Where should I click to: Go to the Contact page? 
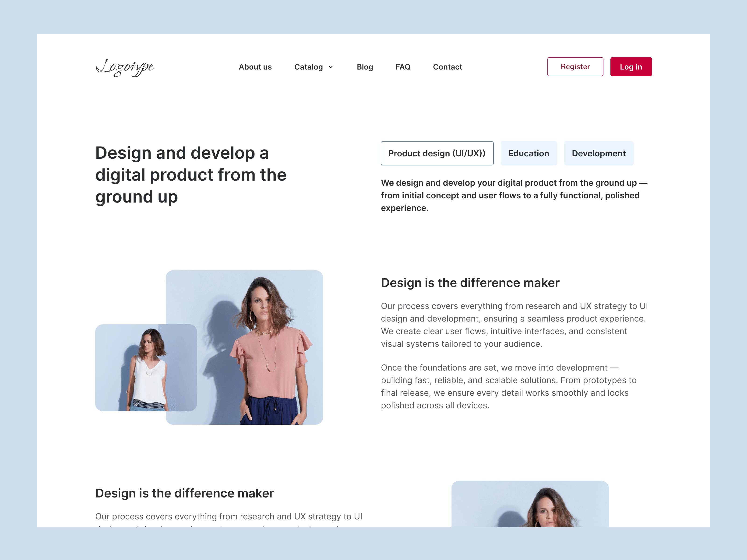pyautogui.click(x=447, y=67)
